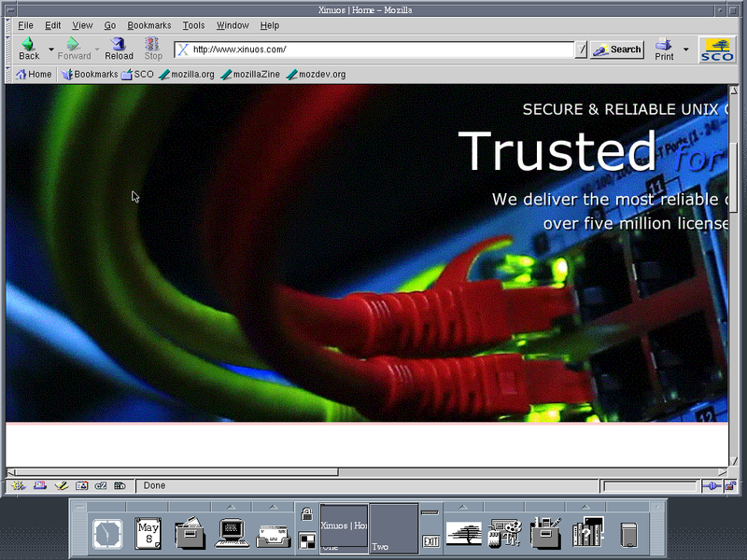Open the Help menu

tap(270, 25)
